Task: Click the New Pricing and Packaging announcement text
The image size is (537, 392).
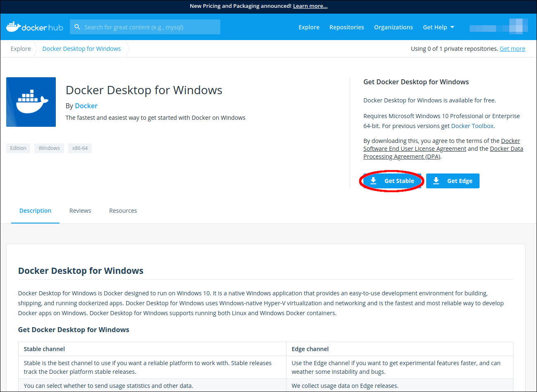Action: click(241, 6)
